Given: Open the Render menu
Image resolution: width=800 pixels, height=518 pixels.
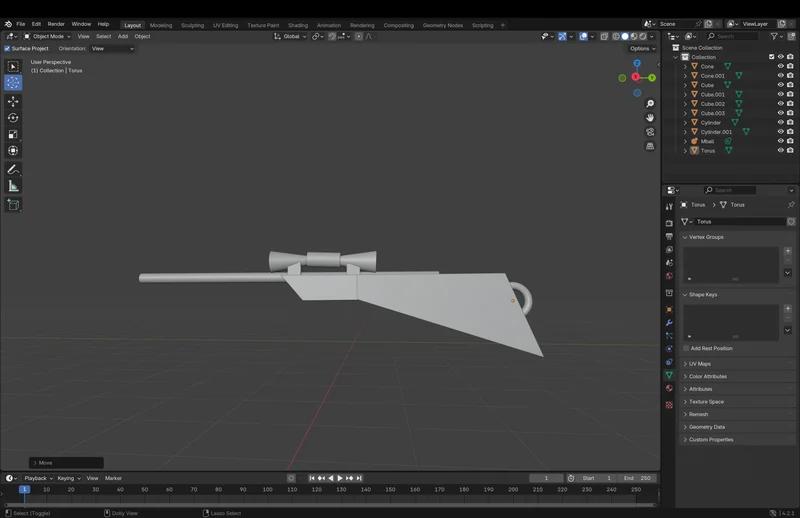Looking at the screenshot, I should pyautogui.click(x=56, y=24).
